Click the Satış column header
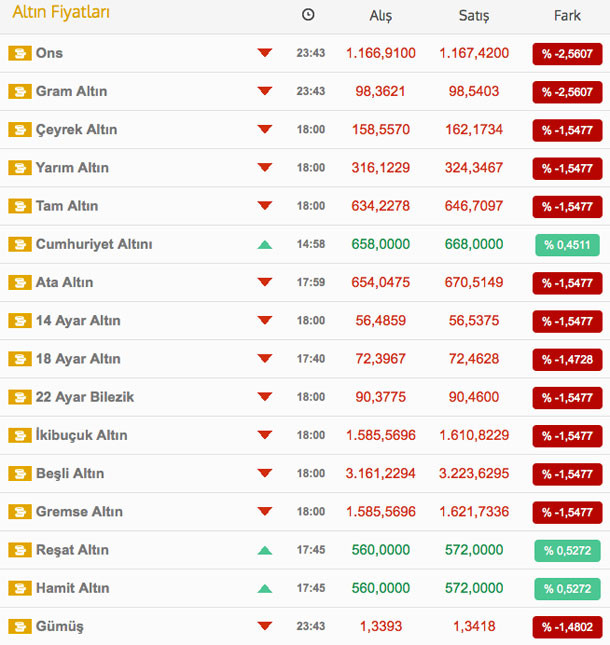The image size is (610, 645). click(473, 15)
